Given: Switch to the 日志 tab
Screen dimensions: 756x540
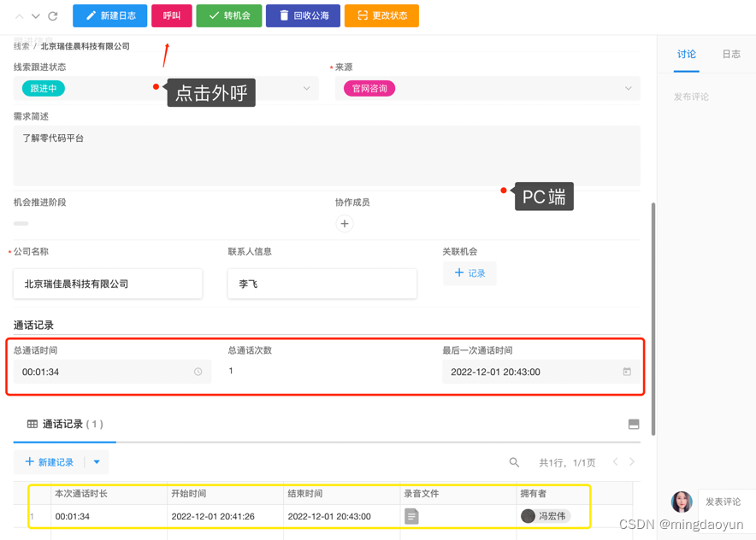Looking at the screenshot, I should click(731, 54).
